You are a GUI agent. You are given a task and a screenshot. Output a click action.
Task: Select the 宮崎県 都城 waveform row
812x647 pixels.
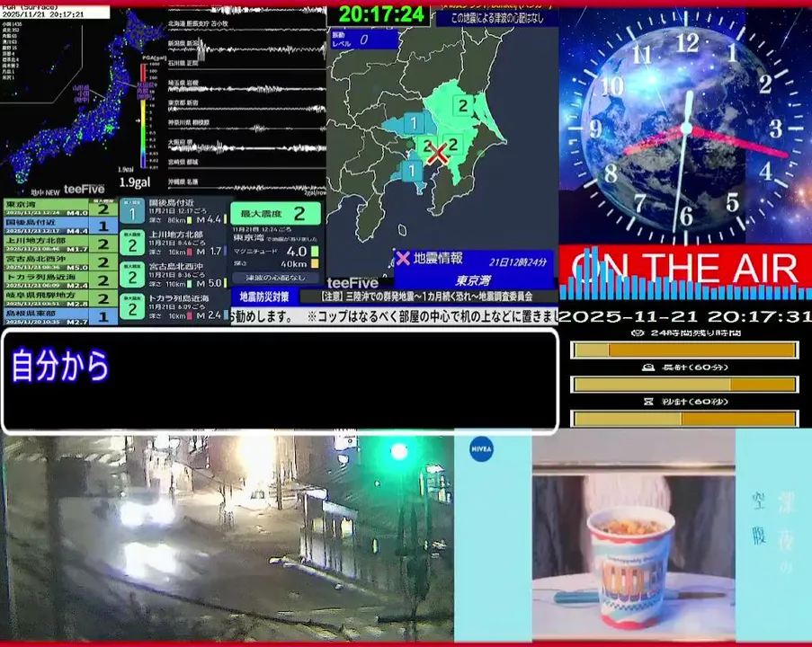[246, 163]
